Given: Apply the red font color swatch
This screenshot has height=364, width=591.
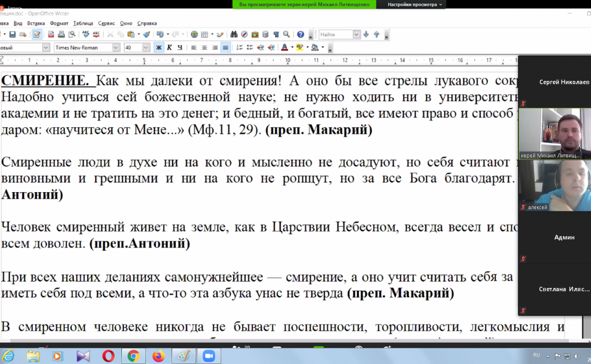Looking at the screenshot, I should (284, 48).
